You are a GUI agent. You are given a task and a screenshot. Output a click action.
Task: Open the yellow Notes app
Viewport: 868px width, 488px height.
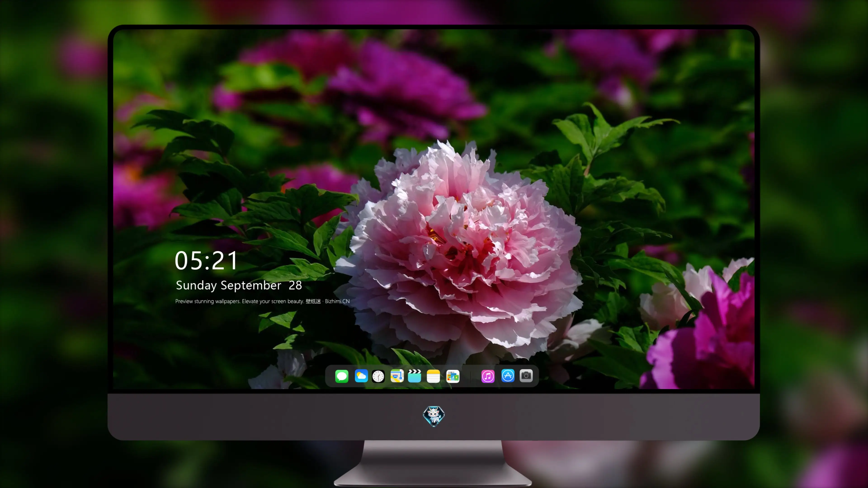[433, 376]
